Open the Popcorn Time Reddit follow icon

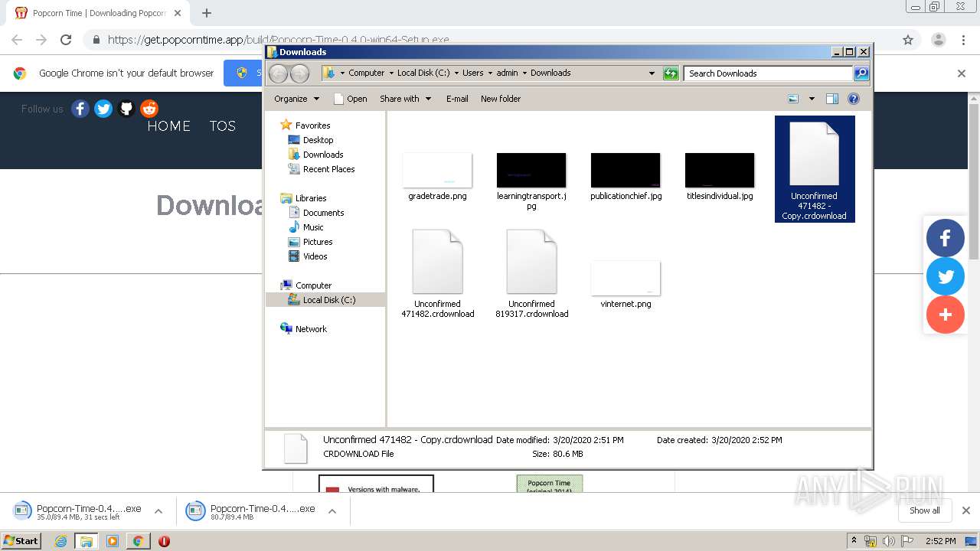point(149,109)
